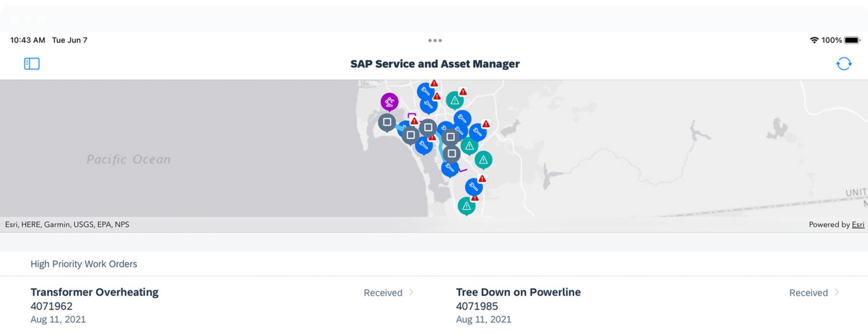Select the leftmost gray square map pin

387,122
